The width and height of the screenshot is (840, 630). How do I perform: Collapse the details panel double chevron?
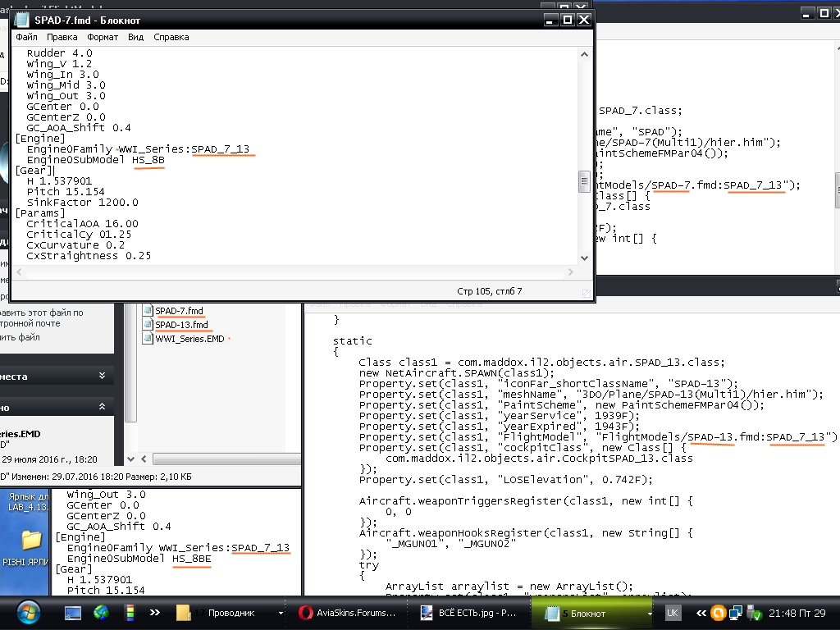[x=102, y=406]
